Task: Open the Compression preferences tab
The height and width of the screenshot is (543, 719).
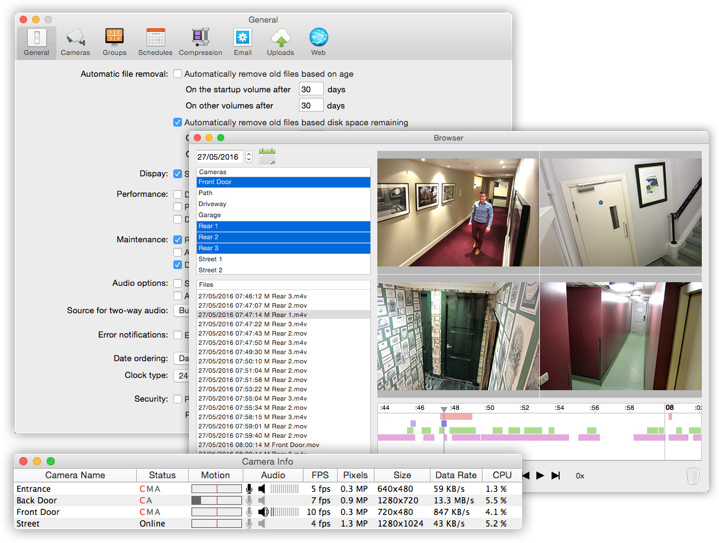Action: [x=200, y=41]
